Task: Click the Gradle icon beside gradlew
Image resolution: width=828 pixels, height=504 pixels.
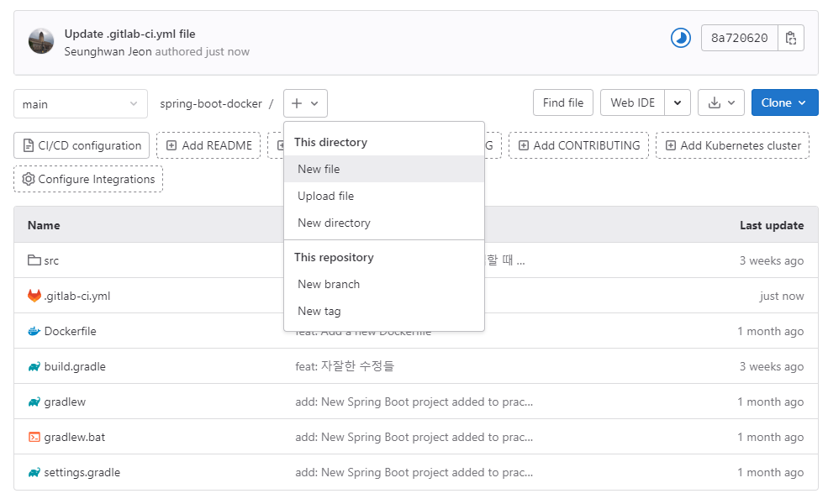Action: pyautogui.click(x=34, y=402)
